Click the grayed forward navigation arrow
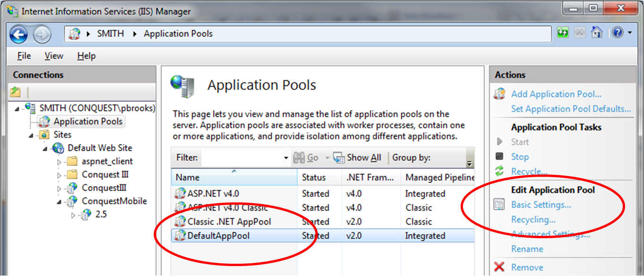The width and height of the screenshot is (644, 276). point(42,34)
